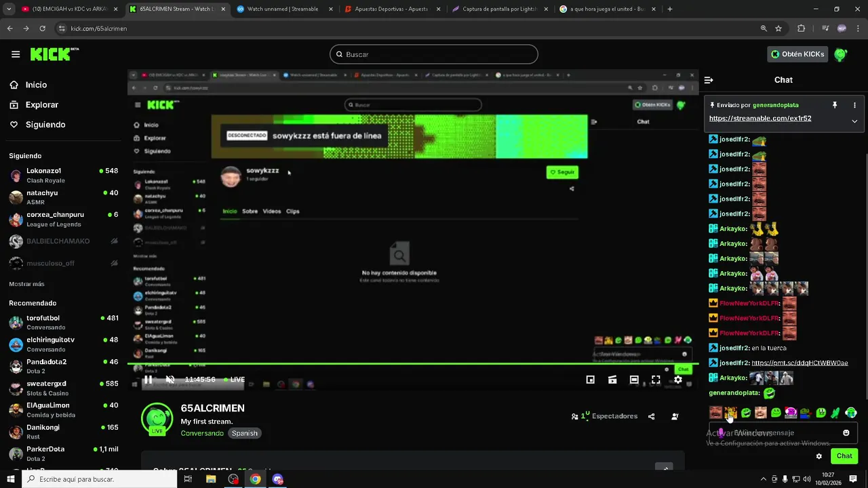Screen dimensions: 868x488
Task: Open natachyu ASMR channel
Action: point(64,197)
